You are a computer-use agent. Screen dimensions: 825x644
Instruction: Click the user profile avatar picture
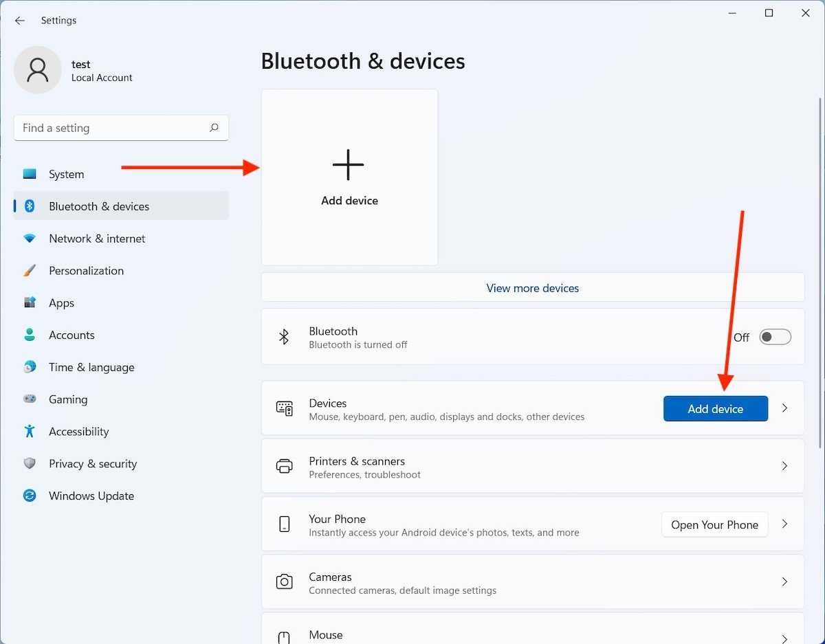point(38,70)
